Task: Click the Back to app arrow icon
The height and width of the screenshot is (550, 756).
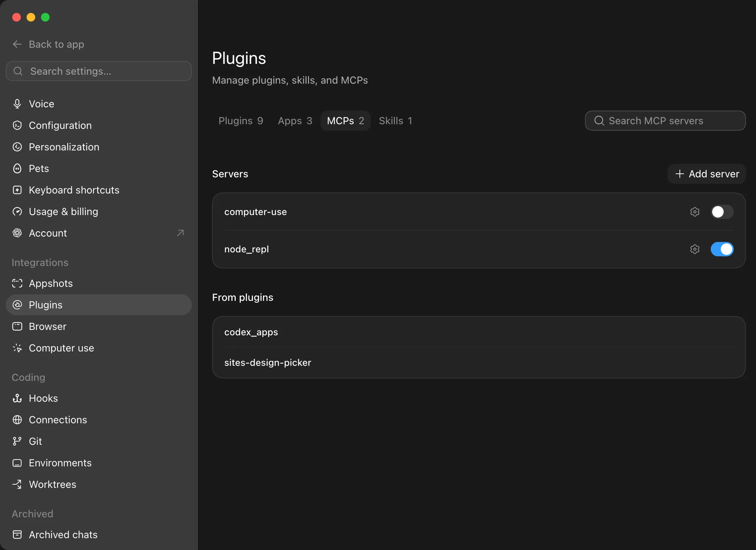Action: click(17, 44)
